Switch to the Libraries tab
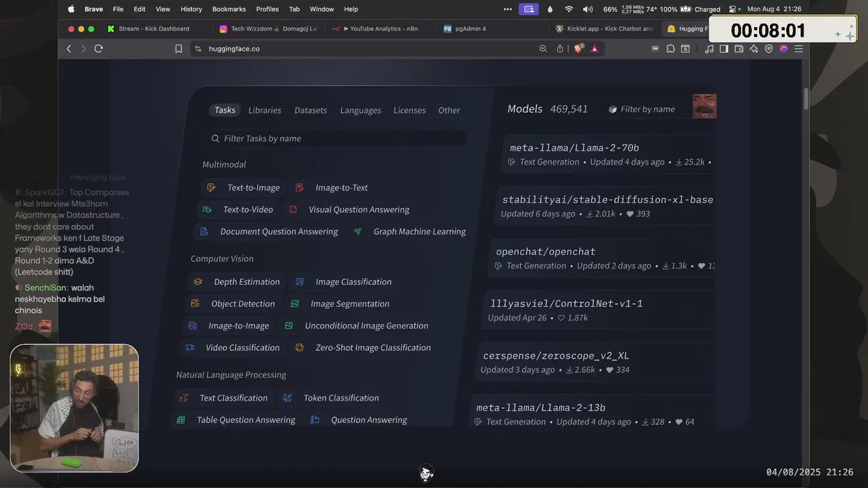This screenshot has height=488, width=868. (x=264, y=110)
